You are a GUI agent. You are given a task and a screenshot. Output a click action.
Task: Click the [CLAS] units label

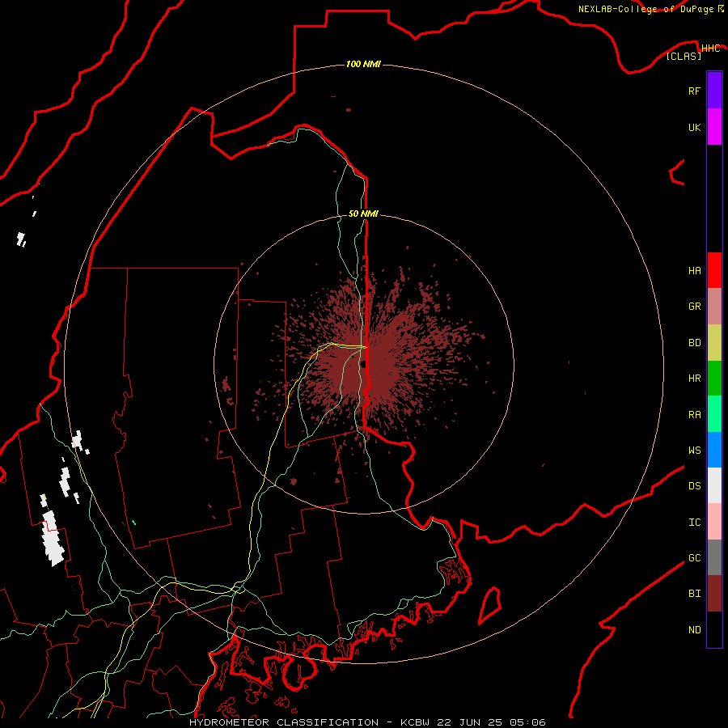tap(684, 56)
